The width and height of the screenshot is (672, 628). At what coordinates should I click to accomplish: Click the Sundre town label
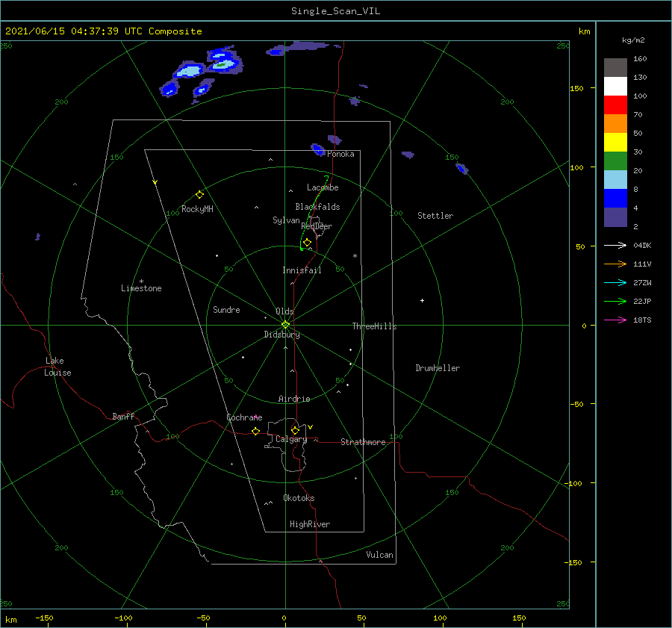tap(226, 309)
